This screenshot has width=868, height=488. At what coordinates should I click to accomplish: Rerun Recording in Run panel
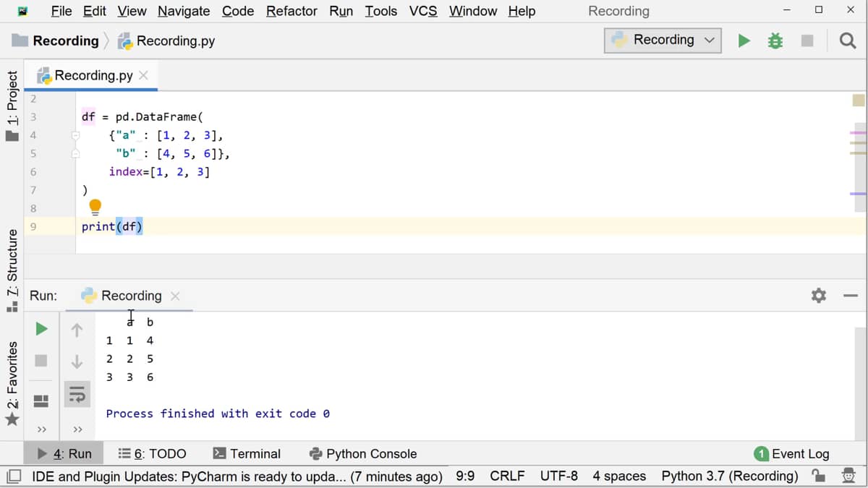pyautogui.click(x=41, y=329)
